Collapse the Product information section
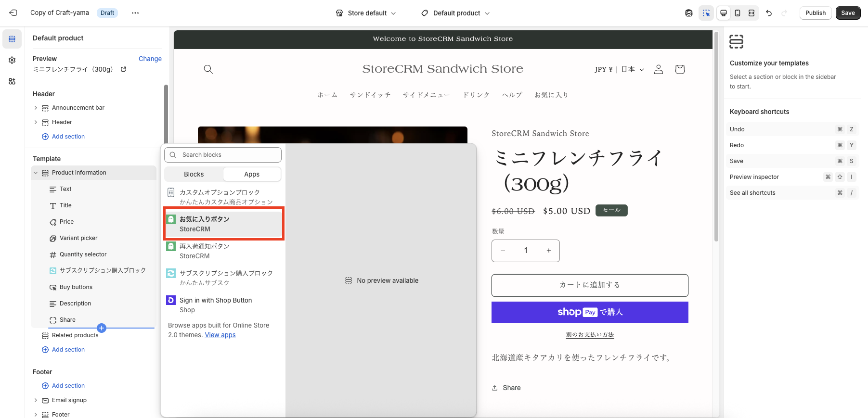The width and height of the screenshot is (868, 418). click(36, 173)
